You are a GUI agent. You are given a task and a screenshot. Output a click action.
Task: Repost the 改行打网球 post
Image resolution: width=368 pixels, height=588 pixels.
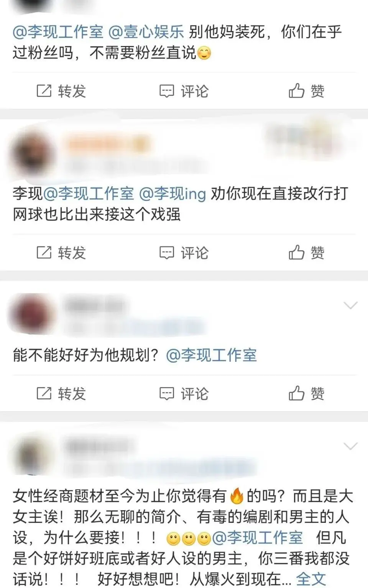[x=61, y=253]
